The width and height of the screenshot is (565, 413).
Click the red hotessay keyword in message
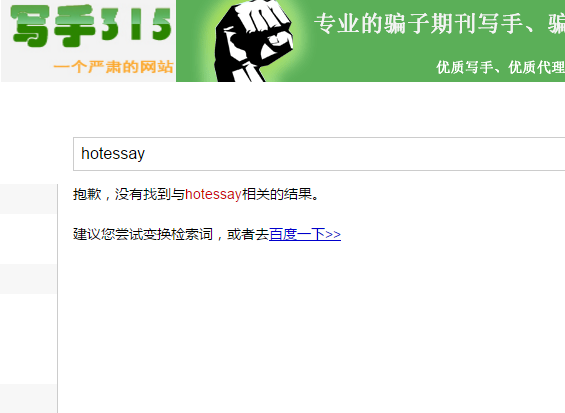click(x=213, y=194)
